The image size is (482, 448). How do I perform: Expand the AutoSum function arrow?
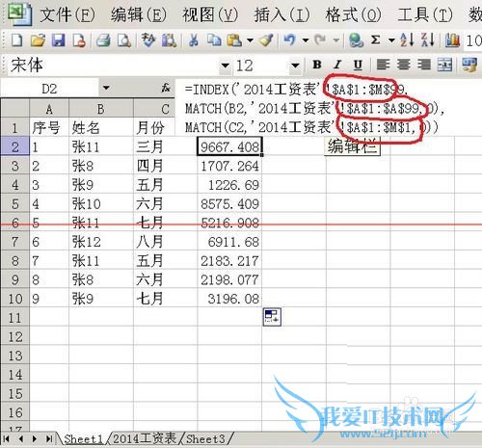click(x=391, y=40)
